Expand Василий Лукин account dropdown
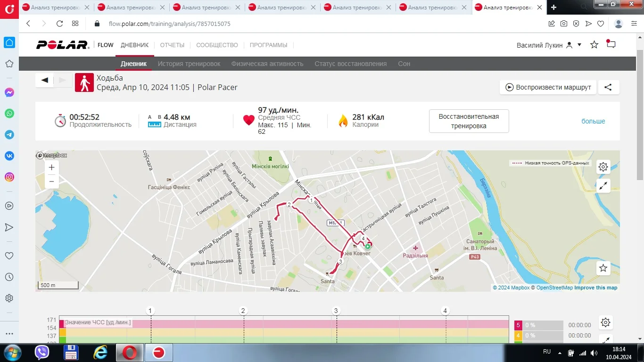The height and width of the screenshot is (362, 644). [579, 45]
